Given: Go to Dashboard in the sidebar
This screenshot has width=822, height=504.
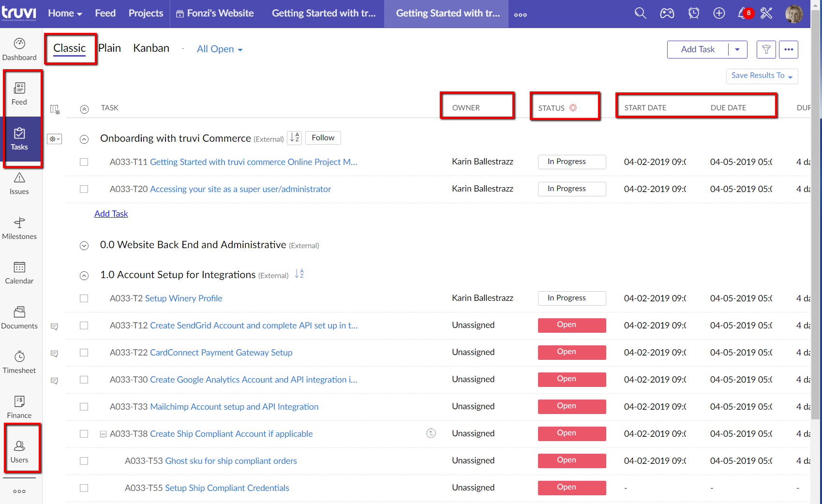Looking at the screenshot, I should pyautogui.click(x=19, y=49).
